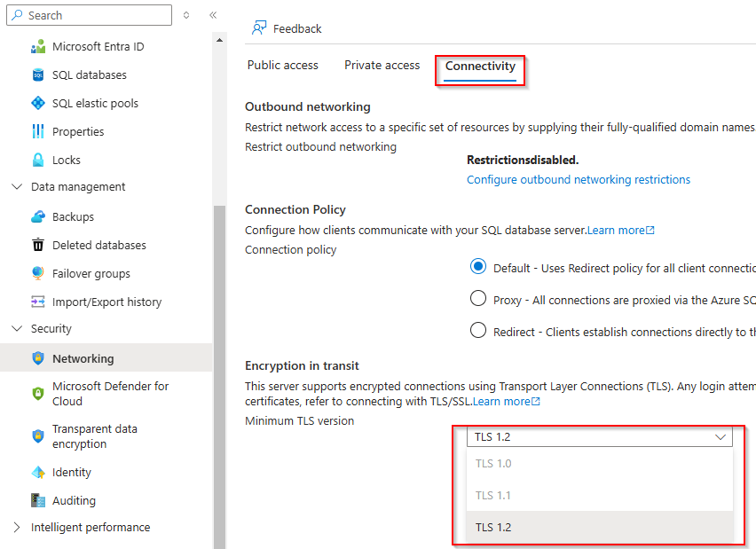Choose TLS 1.1 from the list
The width and height of the screenshot is (756, 549).
(599, 495)
